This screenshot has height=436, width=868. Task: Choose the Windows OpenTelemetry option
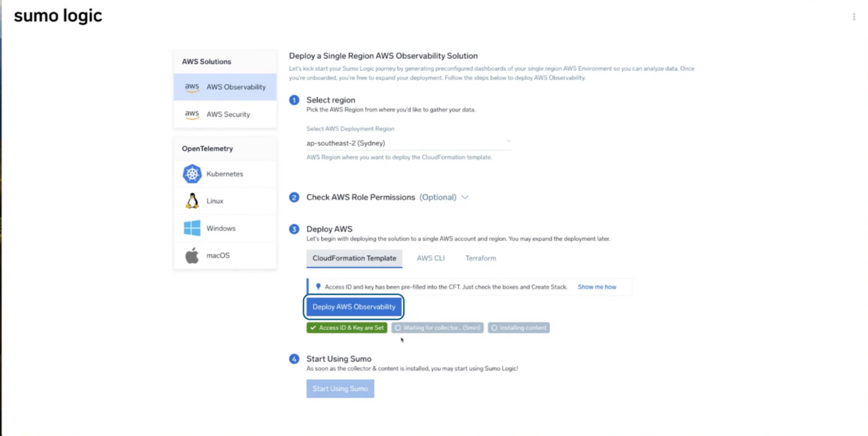tap(220, 228)
